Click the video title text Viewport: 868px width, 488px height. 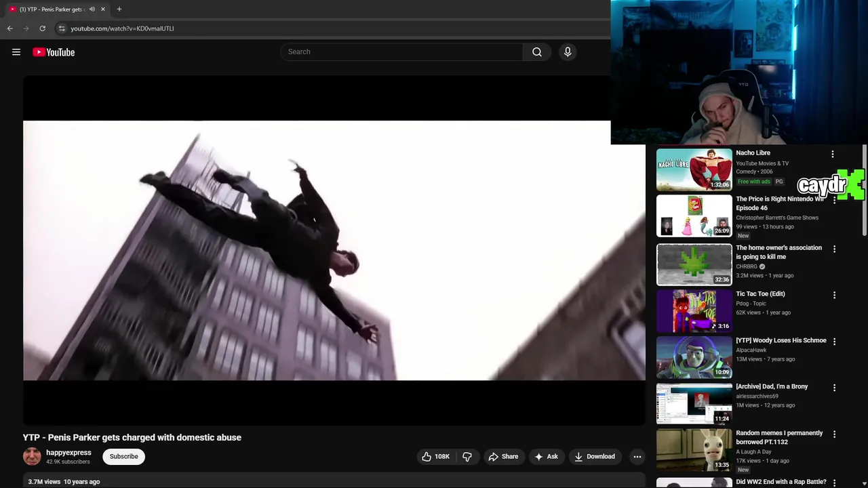point(132,438)
